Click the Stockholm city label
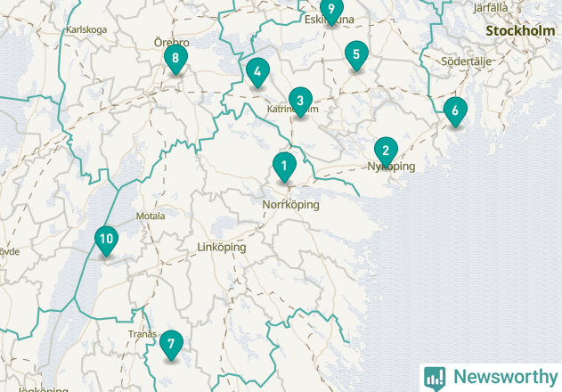This screenshot has width=562, height=392. coord(520,31)
